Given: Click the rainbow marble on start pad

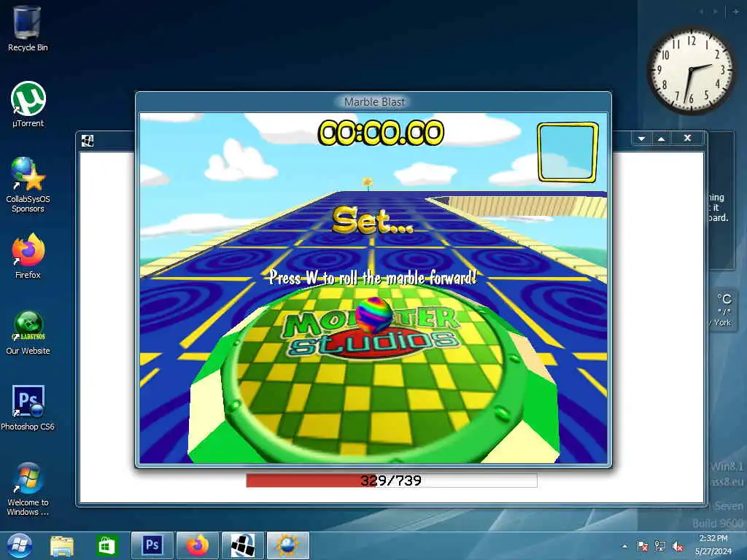Looking at the screenshot, I should pos(374,314).
